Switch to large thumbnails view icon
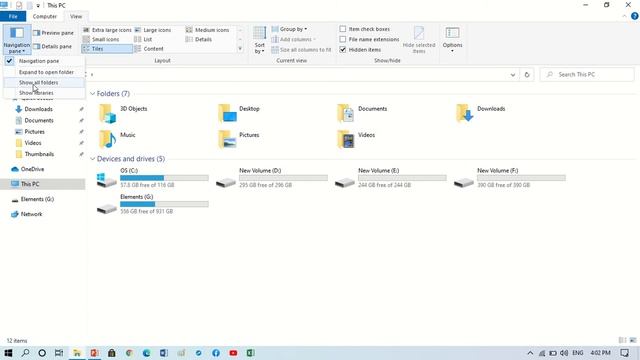640x360 pixels. tap(633, 340)
